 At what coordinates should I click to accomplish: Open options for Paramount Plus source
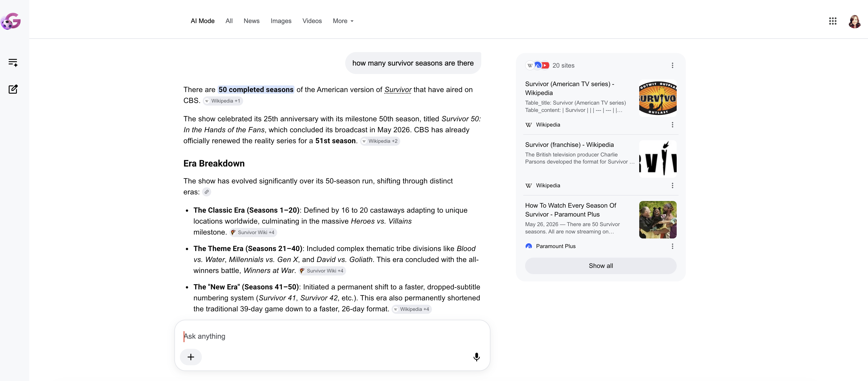coord(672,246)
